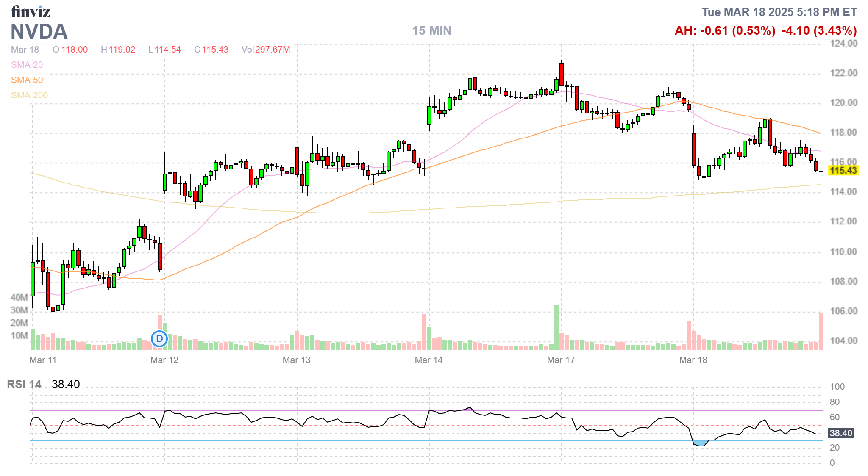
Task: Click the SMA 200 legend label
Action: click(29, 95)
